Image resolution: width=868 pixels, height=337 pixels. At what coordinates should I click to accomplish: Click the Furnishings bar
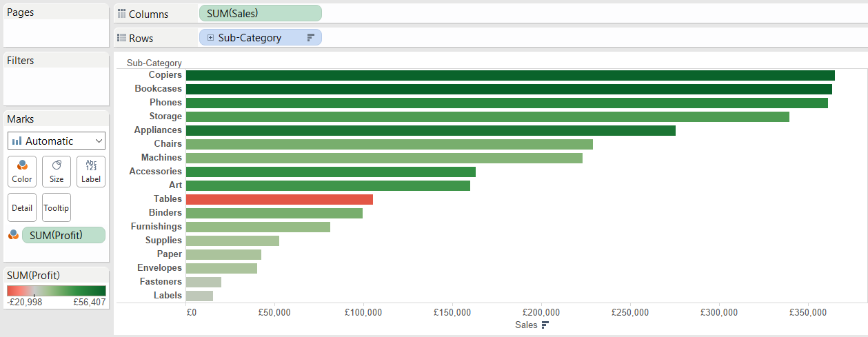click(x=258, y=227)
